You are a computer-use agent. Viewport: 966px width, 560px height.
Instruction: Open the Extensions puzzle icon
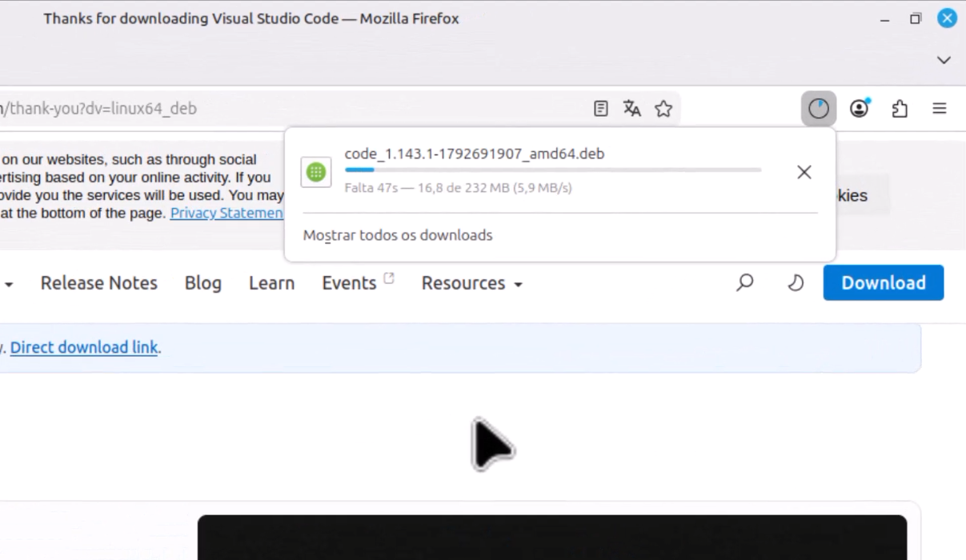pyautogui.click(x=900, y=109)
